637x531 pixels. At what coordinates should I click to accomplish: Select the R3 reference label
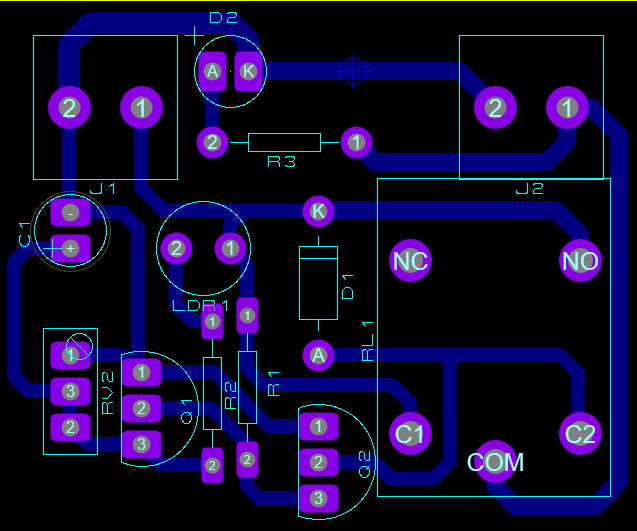click(x=282, y=162)
